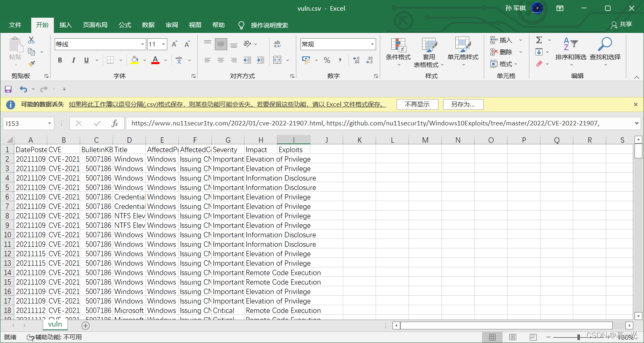This screenshot has height=343, width=644.
Task: Open the Name Box dropdown arrow
Action: (49, 123)
